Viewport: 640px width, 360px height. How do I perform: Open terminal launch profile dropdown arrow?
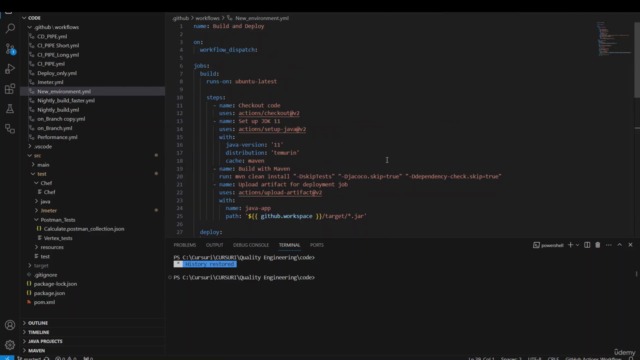pyautogui.click(x=577, y=245)
